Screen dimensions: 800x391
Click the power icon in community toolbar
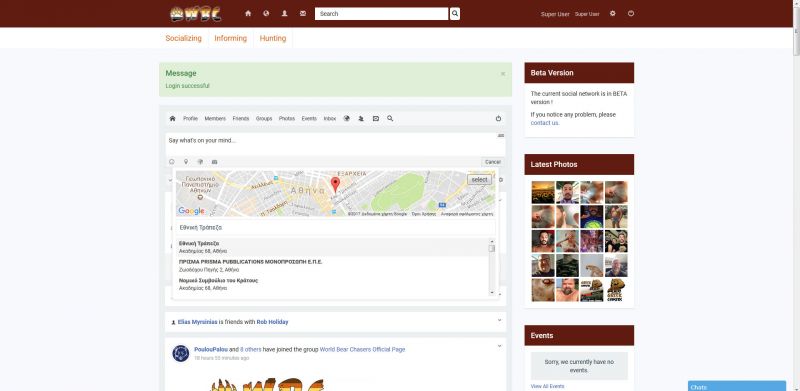pyautogui.click(x=498, y=118)
